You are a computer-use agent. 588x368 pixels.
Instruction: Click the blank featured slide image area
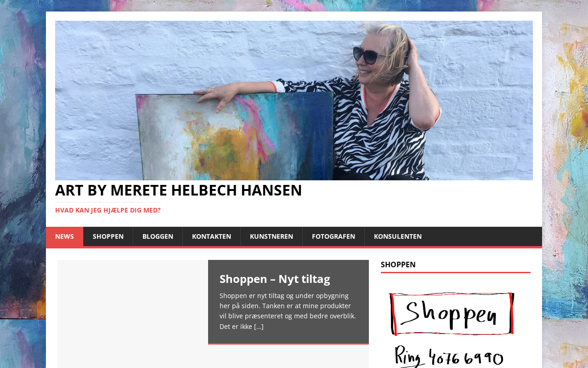tap(133, 314)
